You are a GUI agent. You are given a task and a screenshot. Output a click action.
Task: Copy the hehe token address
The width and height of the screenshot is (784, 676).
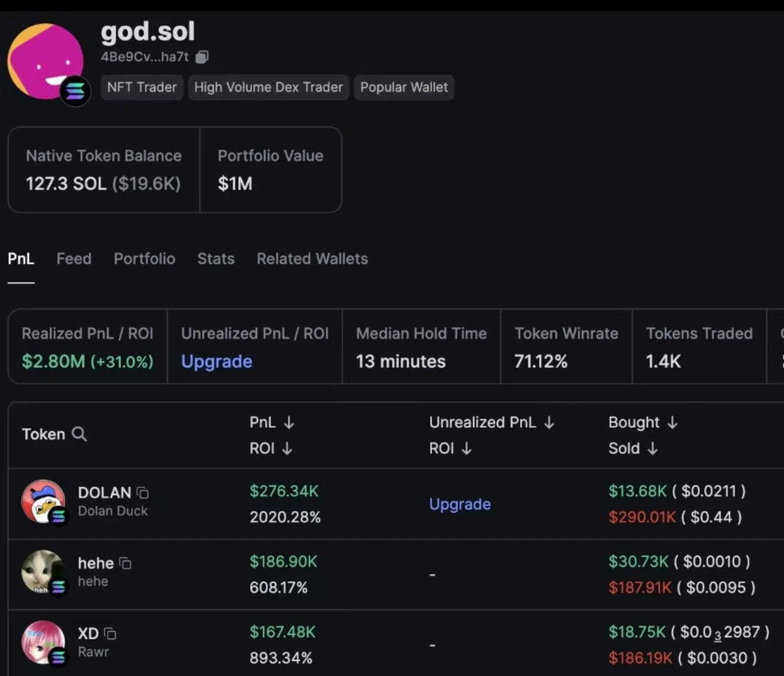point(125,563)
